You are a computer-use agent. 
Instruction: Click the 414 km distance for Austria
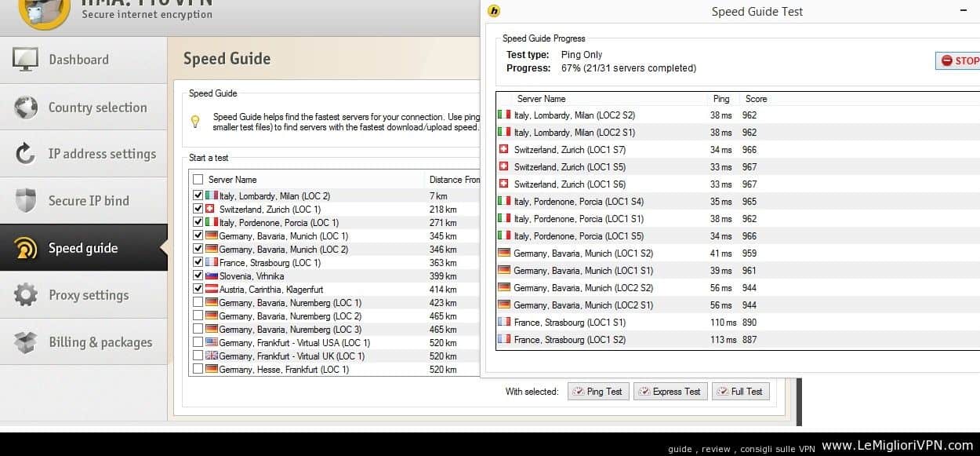coord(443,290)
